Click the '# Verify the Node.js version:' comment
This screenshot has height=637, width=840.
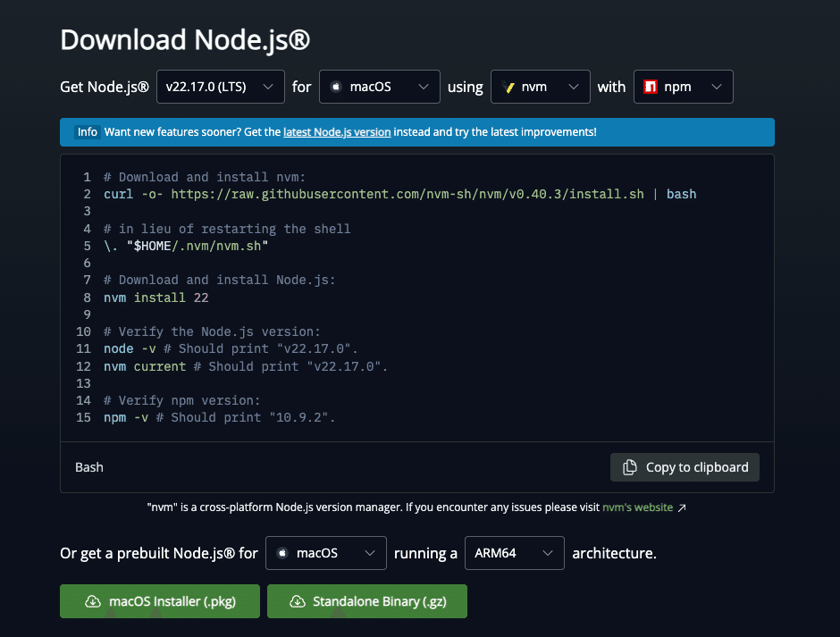[212, 331]
